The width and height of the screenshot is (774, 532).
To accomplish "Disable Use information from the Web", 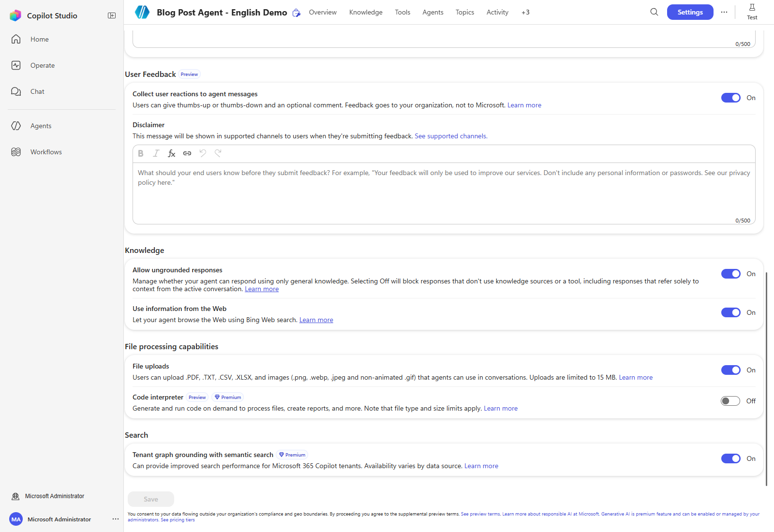I will [x=730, y=312].
